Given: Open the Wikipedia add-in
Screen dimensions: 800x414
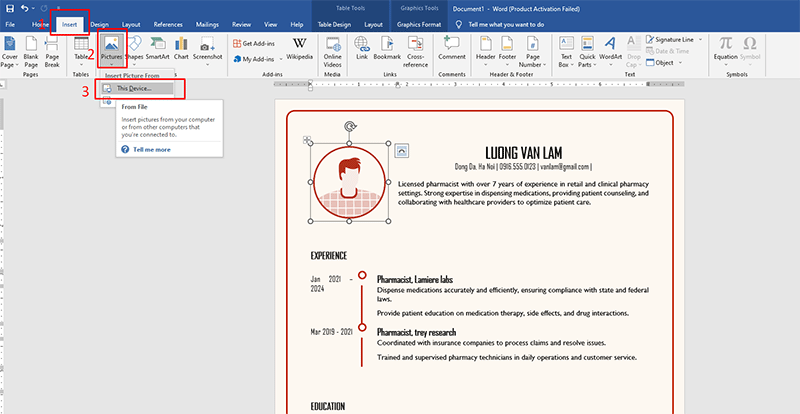Looking at the screenshot, I should click(299, 48).
